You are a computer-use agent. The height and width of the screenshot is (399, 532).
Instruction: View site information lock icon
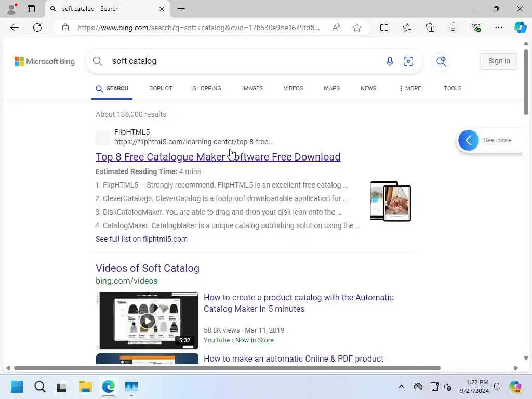pyautogui.click(x=65, y=28)
